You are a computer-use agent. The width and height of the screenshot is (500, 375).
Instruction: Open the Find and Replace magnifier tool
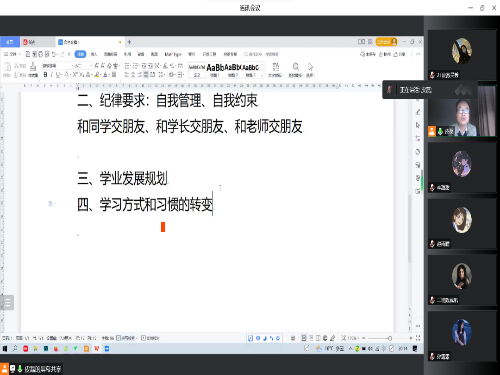tap(296, 66)
